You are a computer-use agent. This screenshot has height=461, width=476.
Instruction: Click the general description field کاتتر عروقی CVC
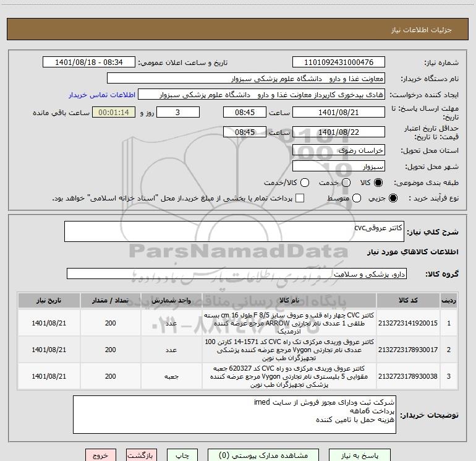coord(234,231)
